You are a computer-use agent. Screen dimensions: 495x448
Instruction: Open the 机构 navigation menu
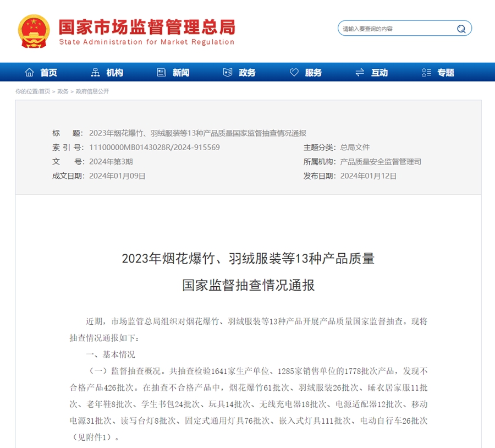(x=114, y=72)
